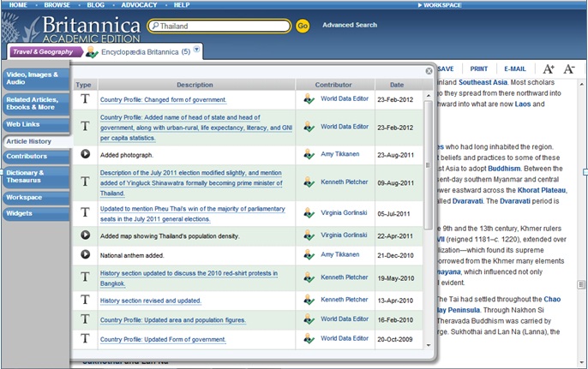Click contributor badge icon on 16-Feb-2010 row
588x369 pixels.
(x=309, y=319)
